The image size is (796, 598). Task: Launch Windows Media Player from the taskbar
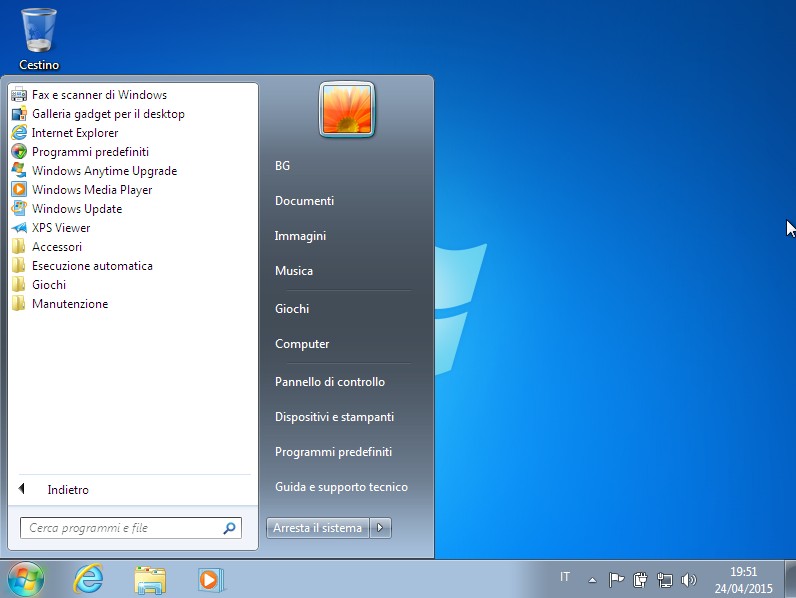pyautogui.click(x=211, y=580)
